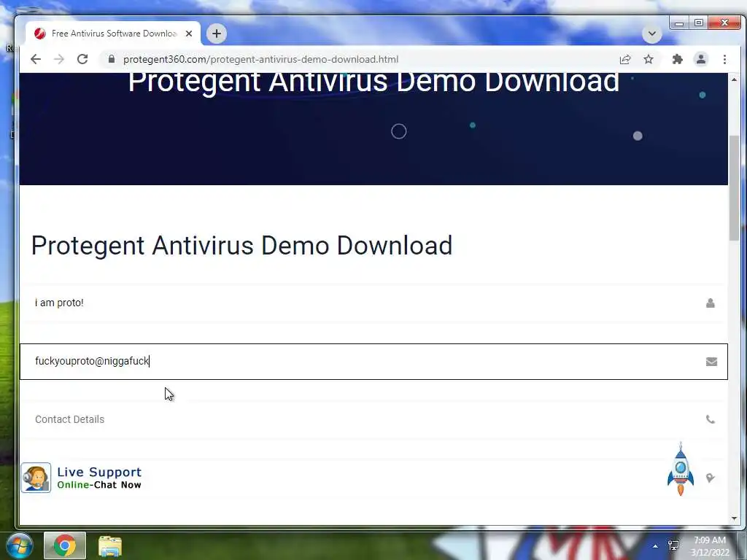This screenshot has height=560, width=747.
Task: Click the name field containing 'i am proto!'
Action: [x=373, y=303]
